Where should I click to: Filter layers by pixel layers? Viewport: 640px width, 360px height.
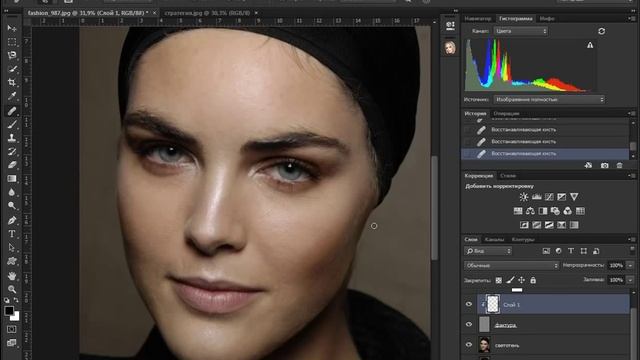pyautogui.click(x=546, y=251)
